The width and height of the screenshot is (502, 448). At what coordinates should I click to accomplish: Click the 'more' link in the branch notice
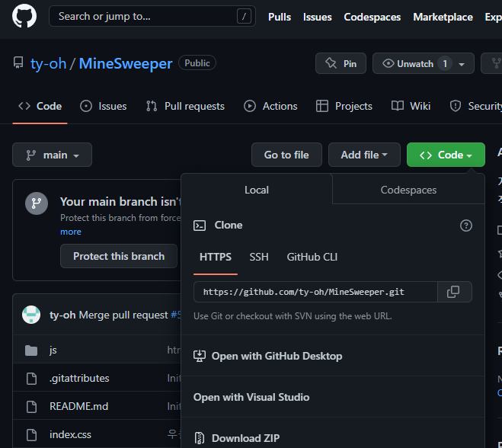[x=71, y=232]
